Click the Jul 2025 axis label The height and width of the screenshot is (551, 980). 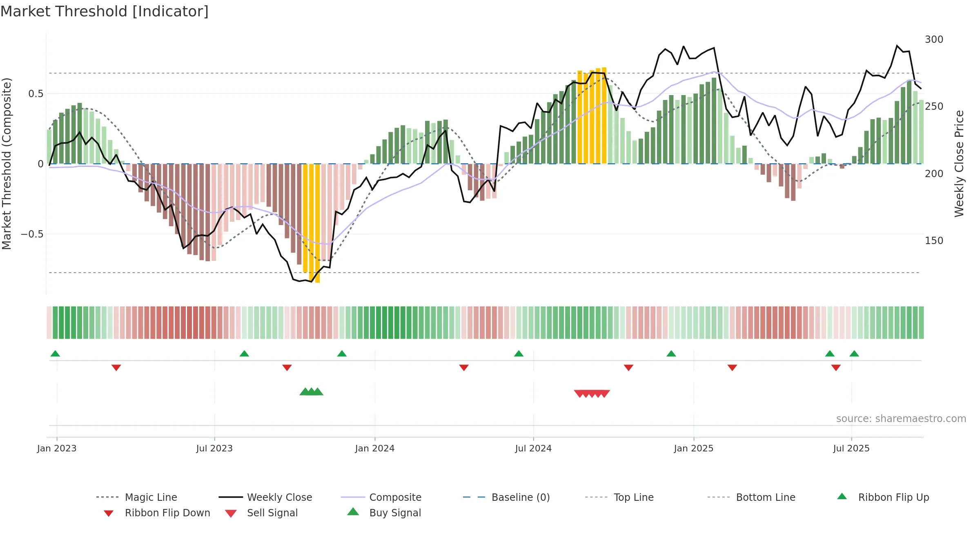click(x=851, y=448)
